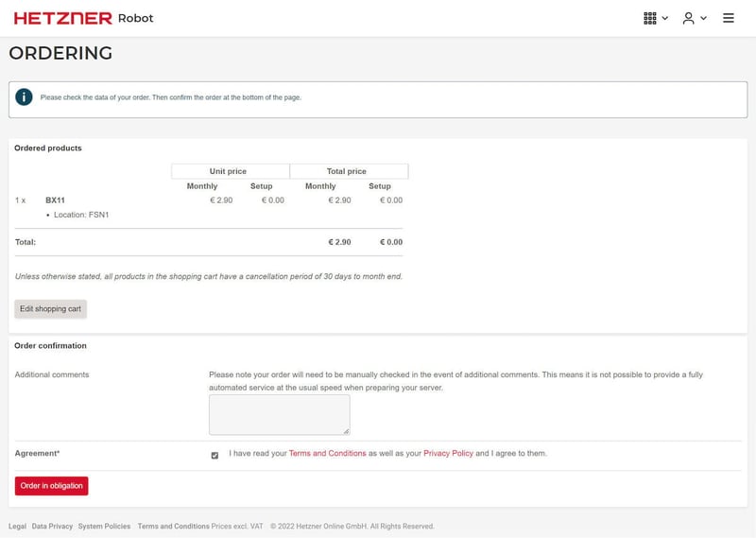756x538 pixels.
Task: Open the hamburger menu
Action: coord(729,18)
